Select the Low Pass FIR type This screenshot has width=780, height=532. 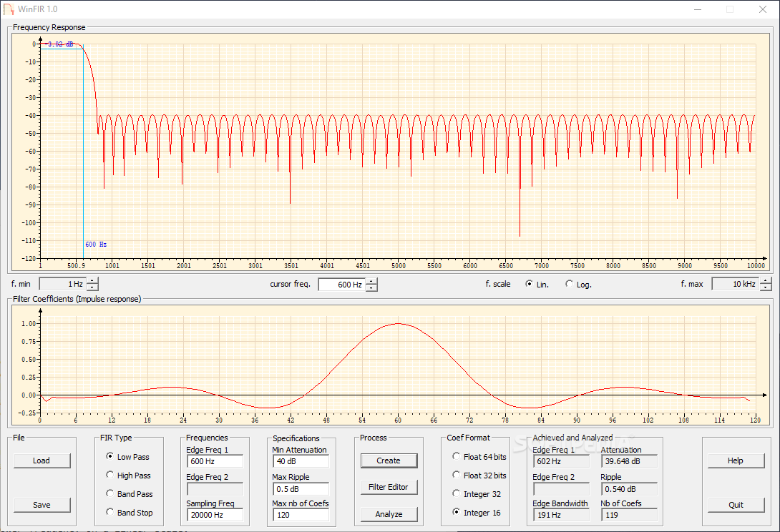coord(127,456)
